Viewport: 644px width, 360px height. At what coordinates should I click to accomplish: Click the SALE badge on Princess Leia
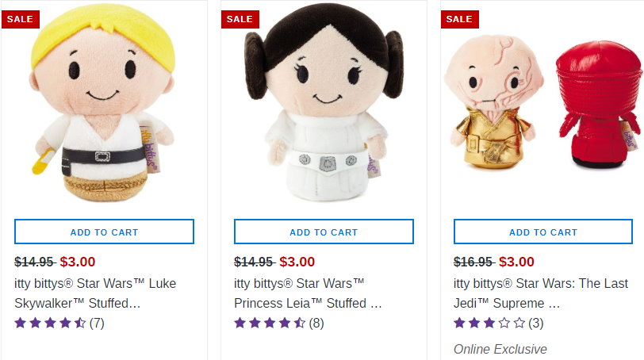point(240,19)
